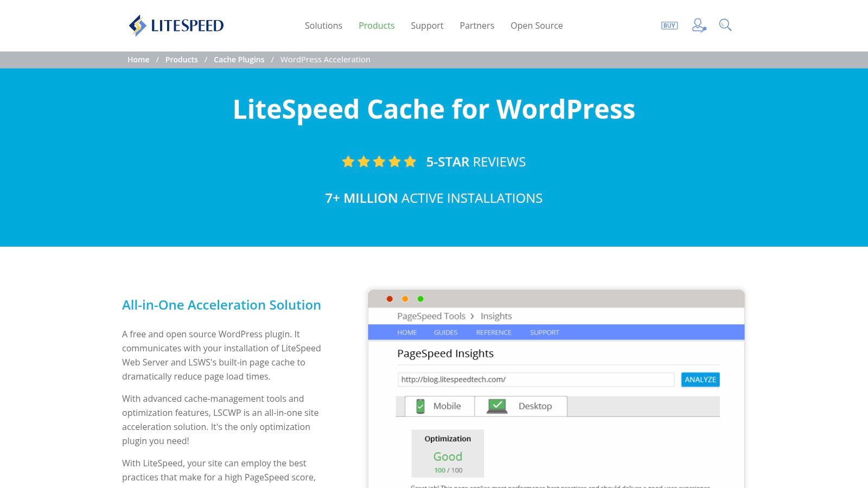Click the PageSpeed Tools breadcrumb
This screenshot has width=868, height=488.
431,316
